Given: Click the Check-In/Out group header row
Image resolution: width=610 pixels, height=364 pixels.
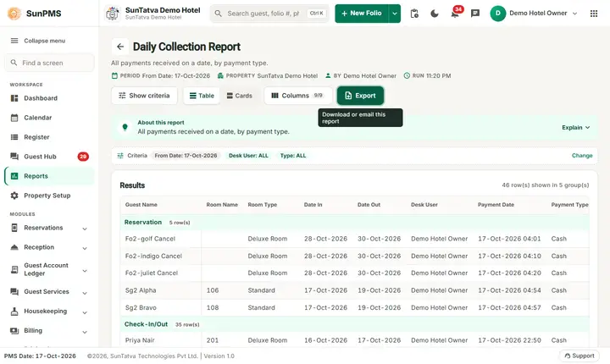Looking at the screenshot, I should [355, 324].
